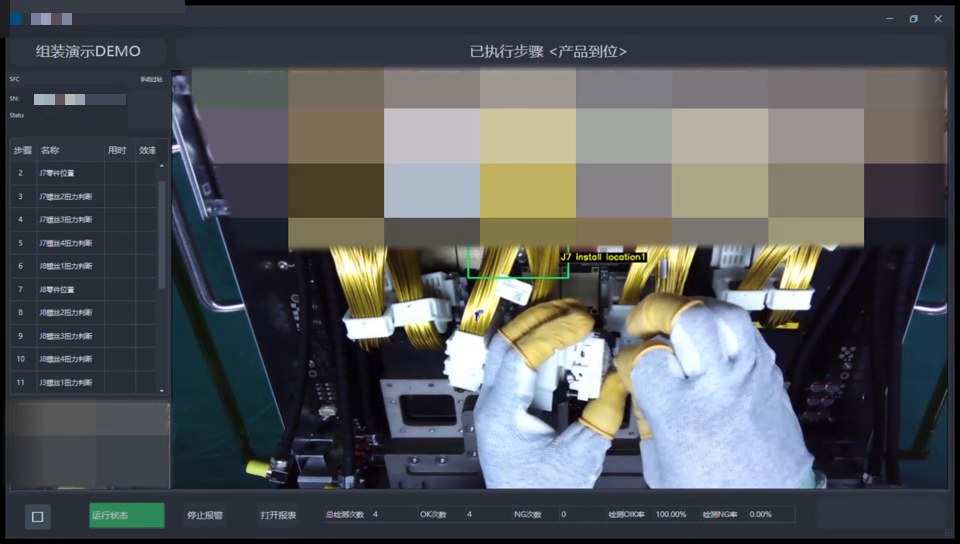Click the 已执行步骤 <产品到位> status banner

(548, 51)
